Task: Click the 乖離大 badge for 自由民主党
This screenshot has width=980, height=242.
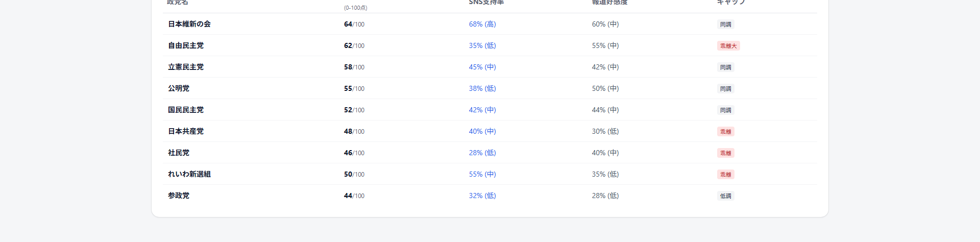Action: [x=728, y=46]
